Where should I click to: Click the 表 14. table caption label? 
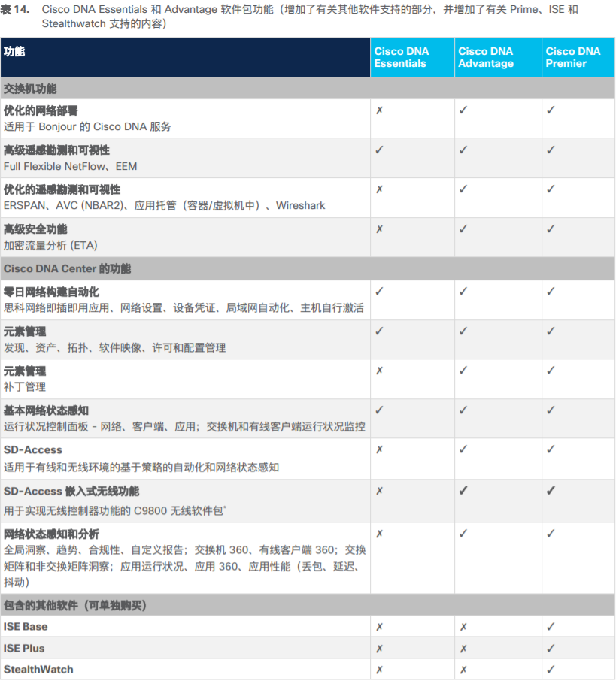pos(15,10)
